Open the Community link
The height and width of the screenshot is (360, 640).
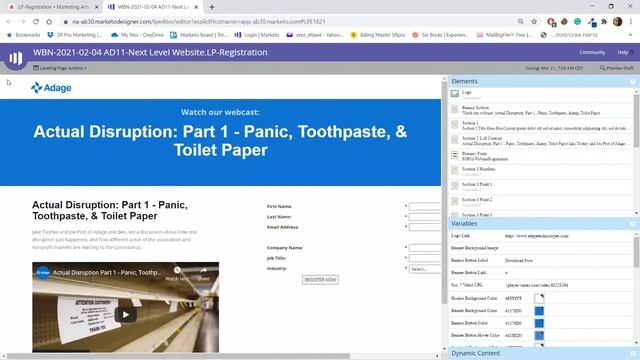pos(591,52)
